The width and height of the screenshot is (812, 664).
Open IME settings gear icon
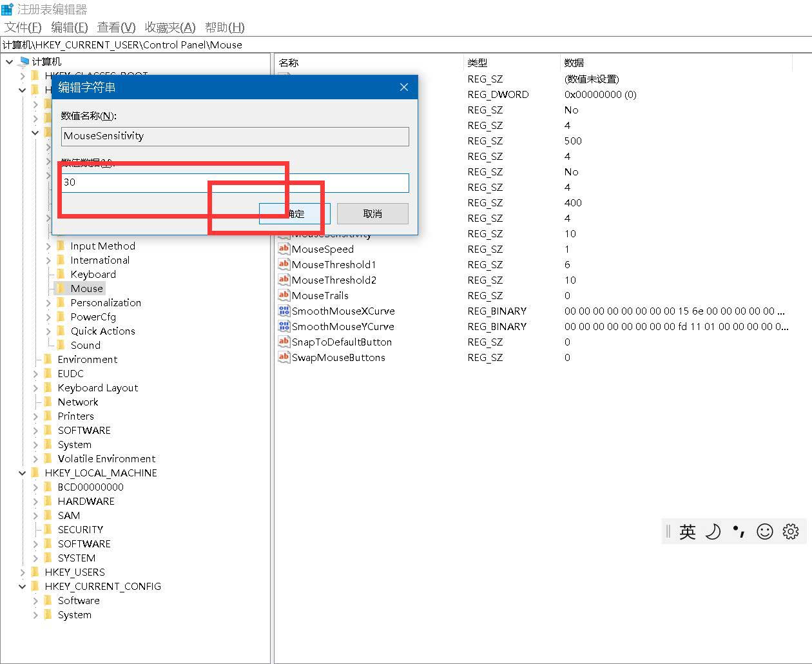coord(791,532)
